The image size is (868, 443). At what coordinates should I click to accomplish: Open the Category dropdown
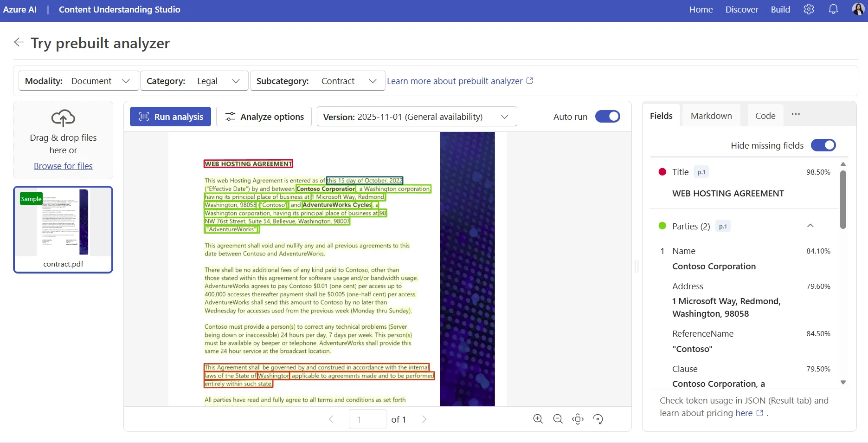point(194,81)
